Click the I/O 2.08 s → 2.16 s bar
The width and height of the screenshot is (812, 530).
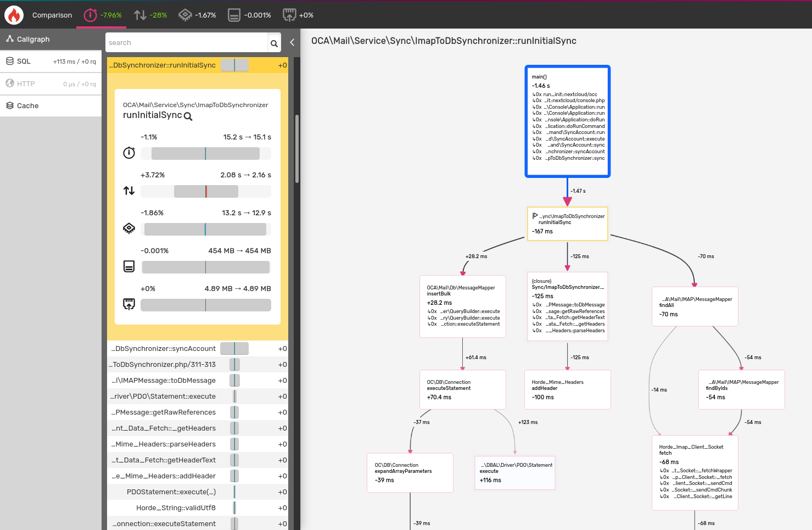coord(206,191)
